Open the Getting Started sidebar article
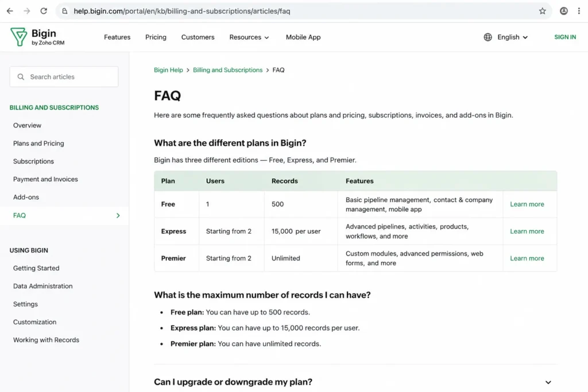The image size is (588, 392). [x=36, y=269]
